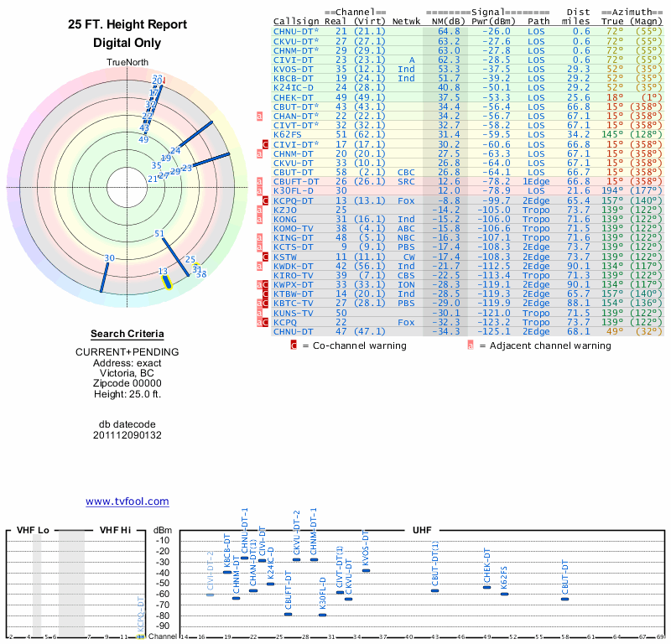Click the Netwk column header
The height and width of the screenshot is (644, 671).
(x=406, y=22)
